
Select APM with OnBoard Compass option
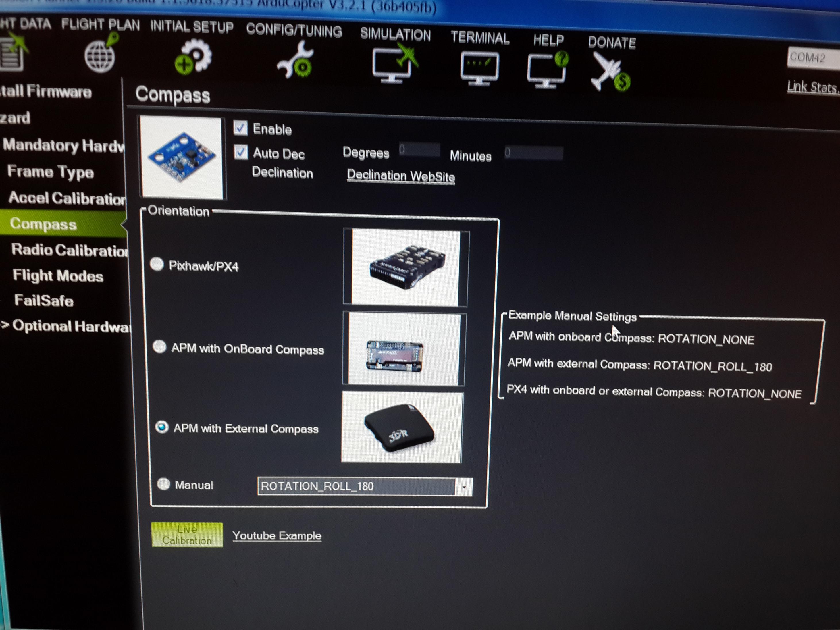click(159, 346)
